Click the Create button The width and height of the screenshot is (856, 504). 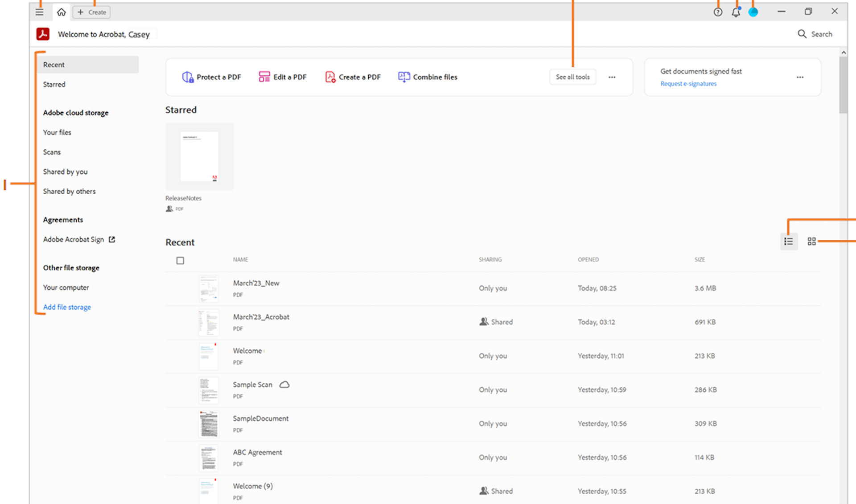pyautogui.click(x=92, y=12)
